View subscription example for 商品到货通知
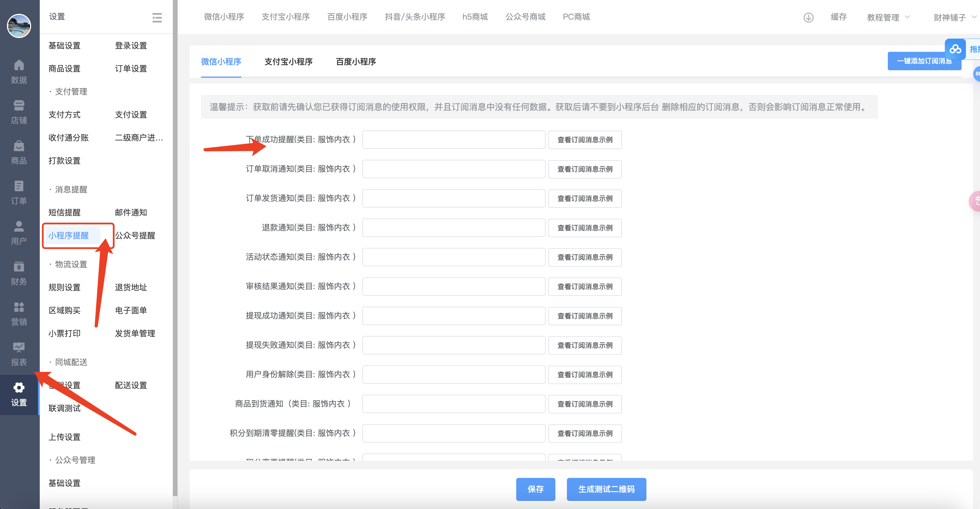 coord(585,404)
